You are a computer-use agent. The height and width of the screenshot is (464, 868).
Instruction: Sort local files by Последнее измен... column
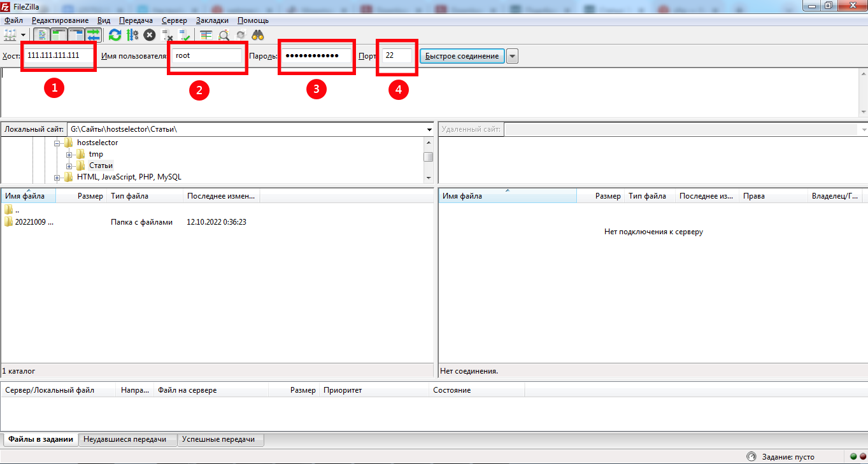point(222,196)
